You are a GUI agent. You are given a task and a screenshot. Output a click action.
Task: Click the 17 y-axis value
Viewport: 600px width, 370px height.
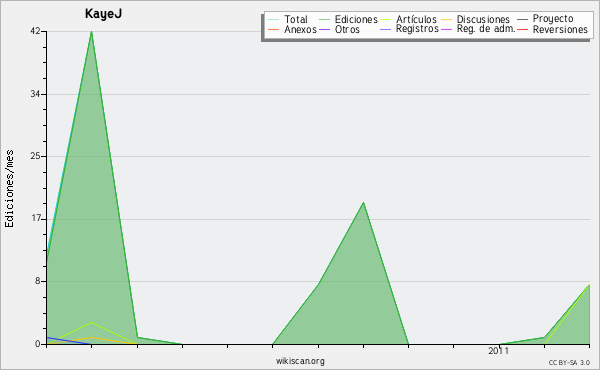click(x=35, y=219)
